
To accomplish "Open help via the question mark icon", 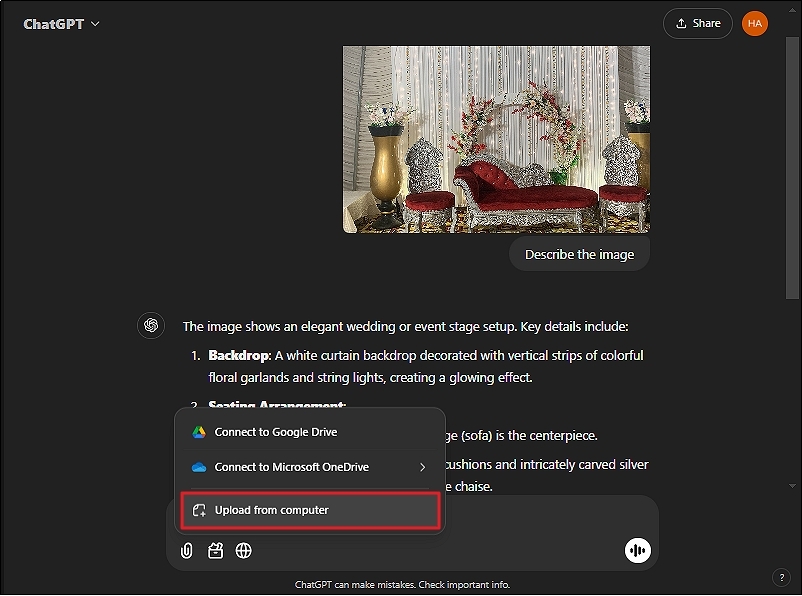I will 782,577.
